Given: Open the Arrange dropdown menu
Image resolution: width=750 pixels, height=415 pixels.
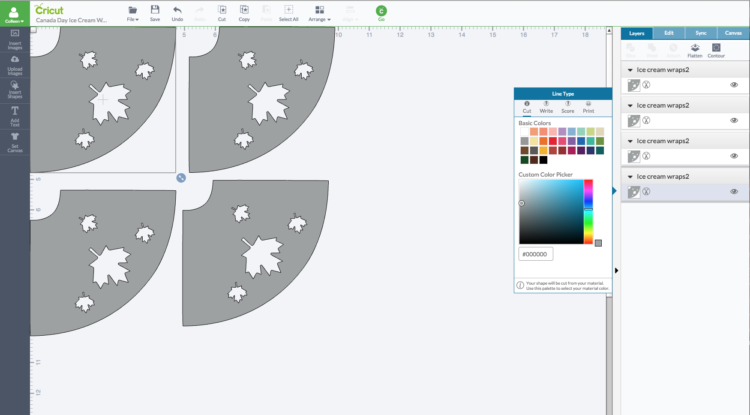Looking at the screenshot, I should pos(319,13).
